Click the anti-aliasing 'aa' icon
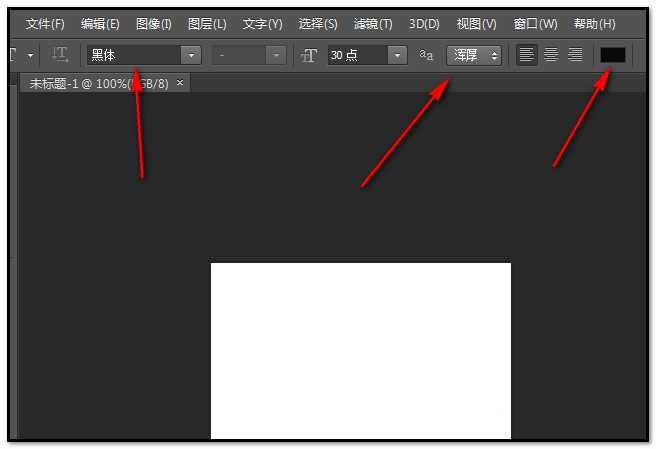The height and width of the screenshot is (449, 656). [x=427, y=55]
